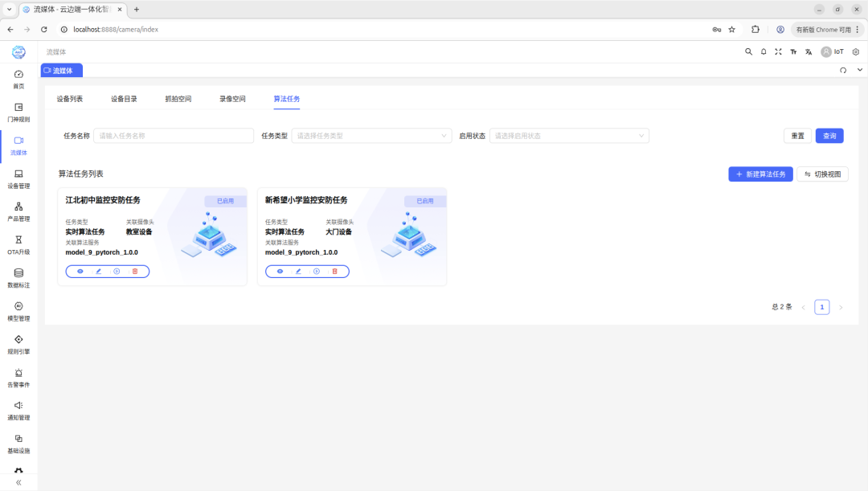Click the language translation icon
This screenshot has width=868, height=491.
point(809,51)
